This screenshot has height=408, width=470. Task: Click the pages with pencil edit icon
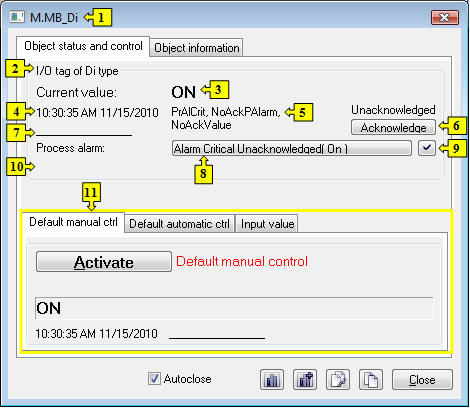(x=338, y=379)
